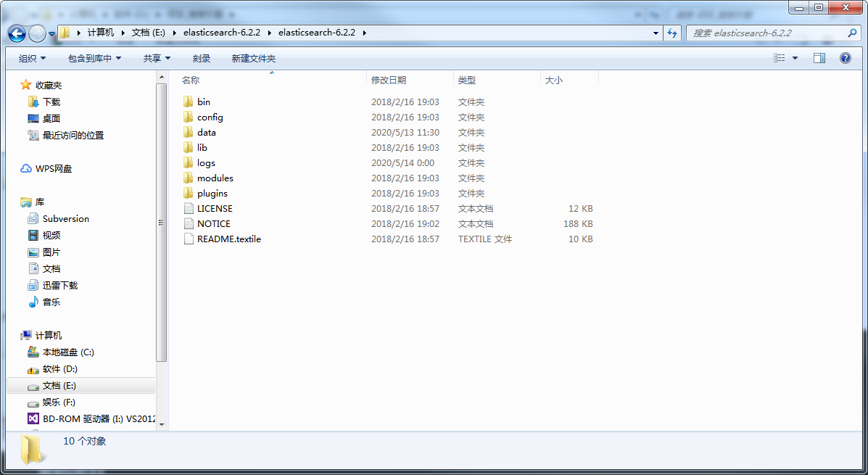Click NOTICE file size 188 KB
Image resolution: width=868 pixels, height=475 pixels.
coord(578,223)
